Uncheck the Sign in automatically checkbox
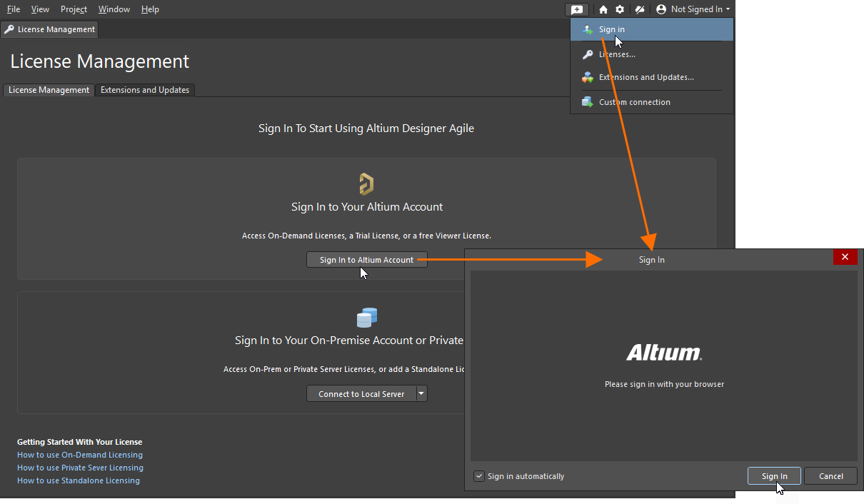This screenshot has width=864, height=504. coord(478,476)
